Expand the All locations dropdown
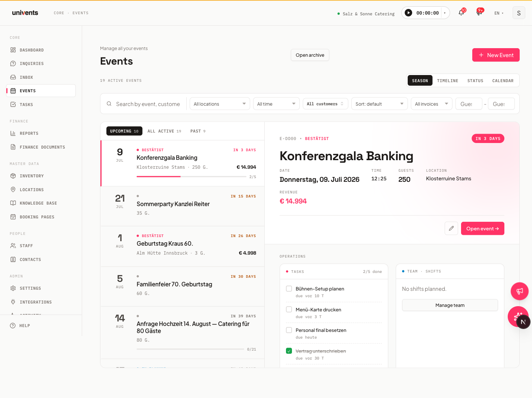This screenshot has width=532, height=398. pos(220,104)
